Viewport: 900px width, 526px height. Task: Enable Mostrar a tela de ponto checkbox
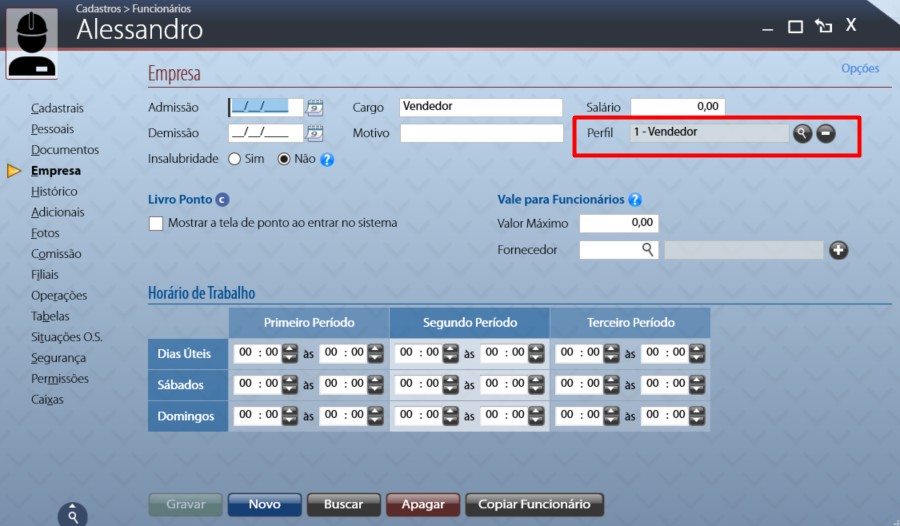point(156,223)
